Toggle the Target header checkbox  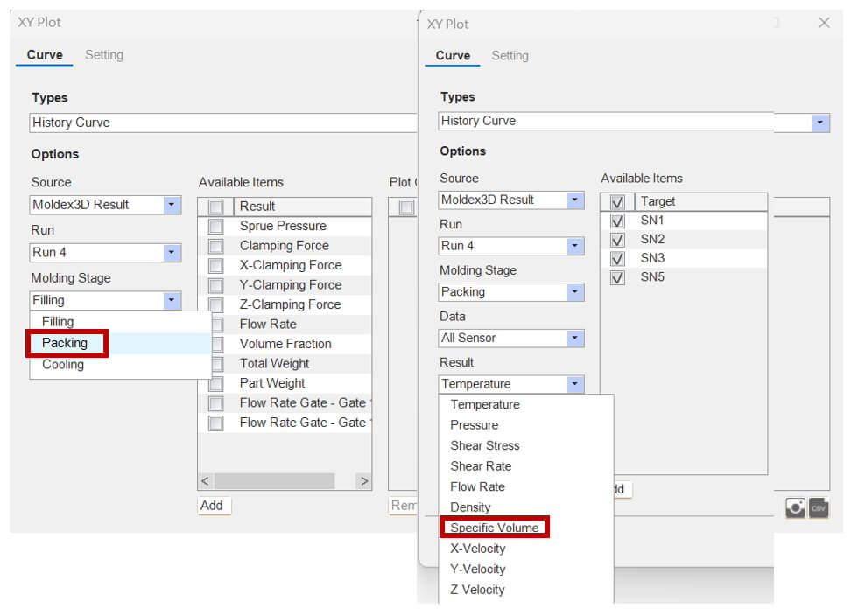coord(617,202)
